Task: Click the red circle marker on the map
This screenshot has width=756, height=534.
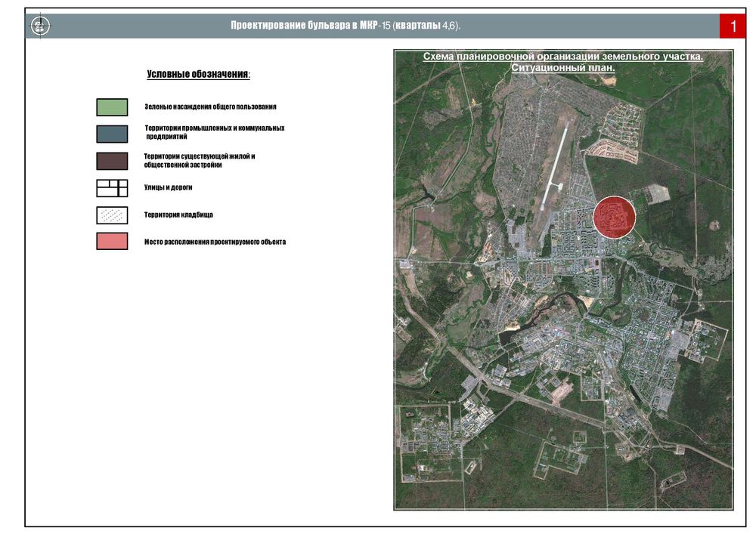Action: (614, 217)
